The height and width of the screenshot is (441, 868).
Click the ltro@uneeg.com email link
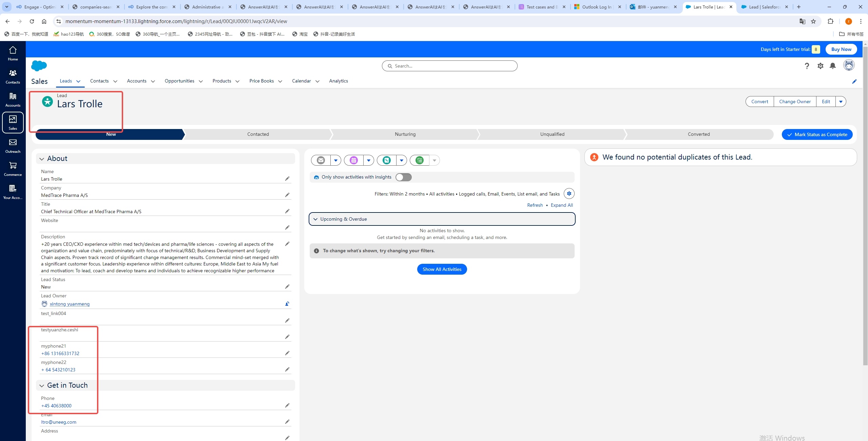coord(59,422)
